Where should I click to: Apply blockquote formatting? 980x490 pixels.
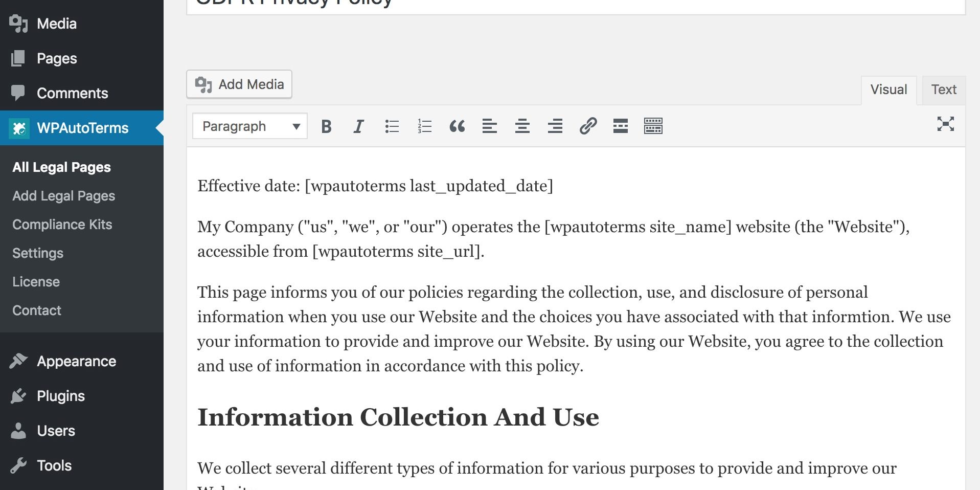pos(457,126)
